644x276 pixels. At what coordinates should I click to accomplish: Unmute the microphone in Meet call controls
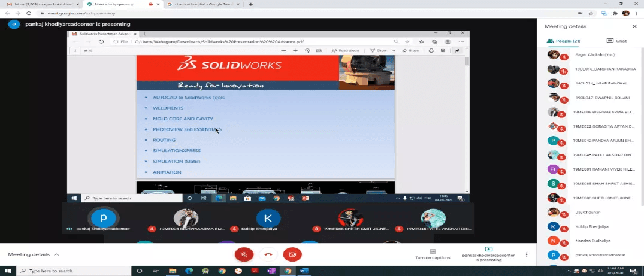click(244, 254)
